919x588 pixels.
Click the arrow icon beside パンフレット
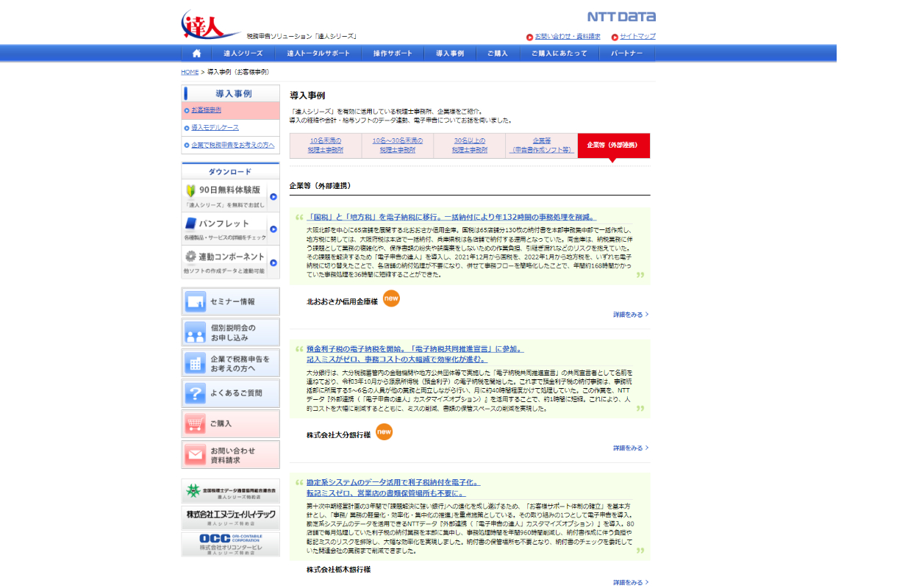273,229
